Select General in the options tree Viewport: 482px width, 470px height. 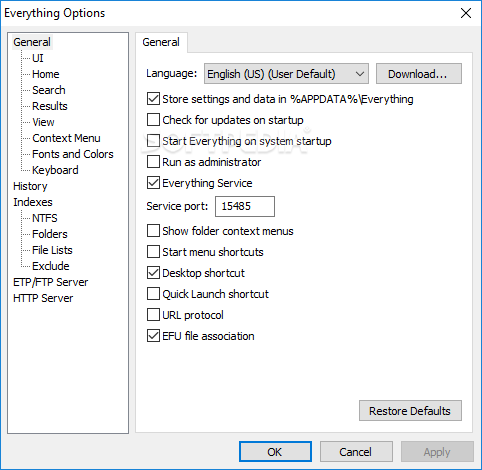[x=32, y=42]
